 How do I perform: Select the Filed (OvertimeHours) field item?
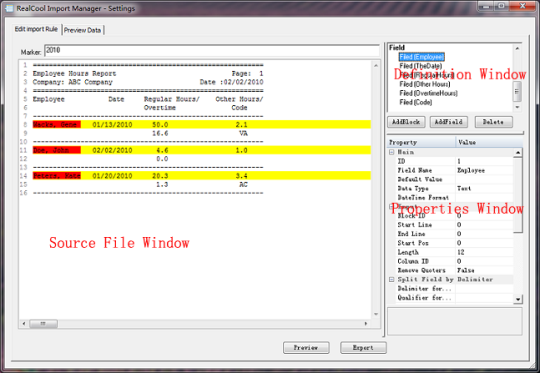pos(428,93)
